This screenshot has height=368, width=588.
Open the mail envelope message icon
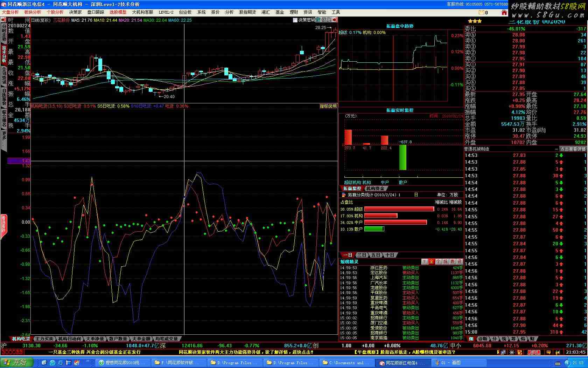[481, 12]
